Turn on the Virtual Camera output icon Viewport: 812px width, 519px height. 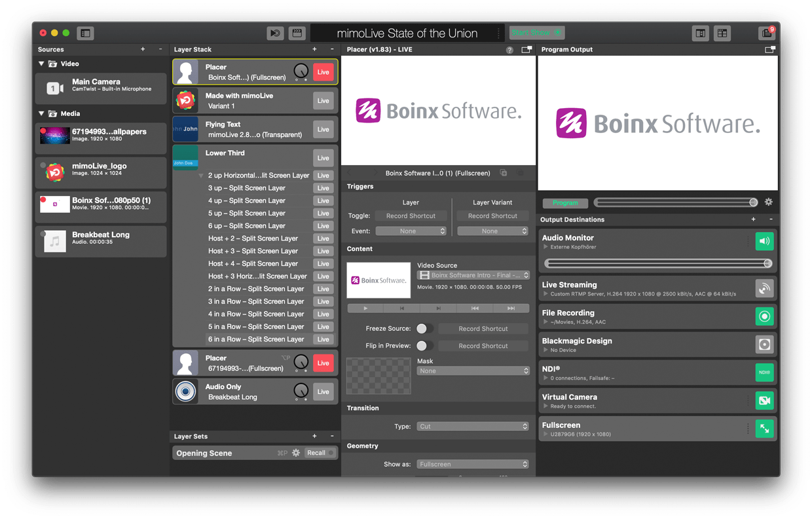point(764,400)
